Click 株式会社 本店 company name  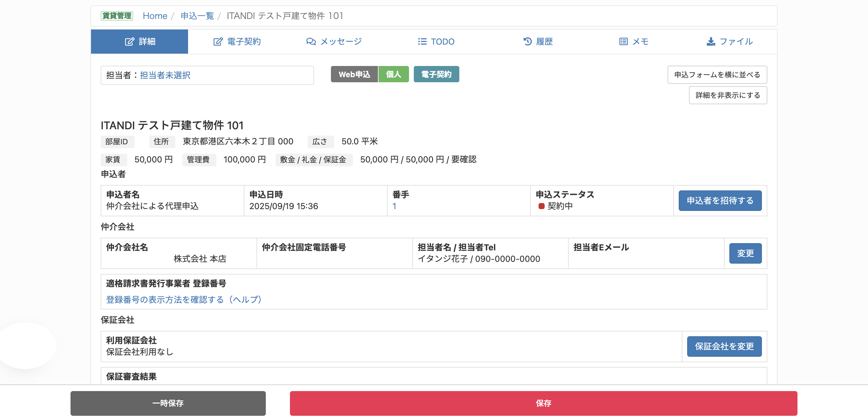click(200, 259)
